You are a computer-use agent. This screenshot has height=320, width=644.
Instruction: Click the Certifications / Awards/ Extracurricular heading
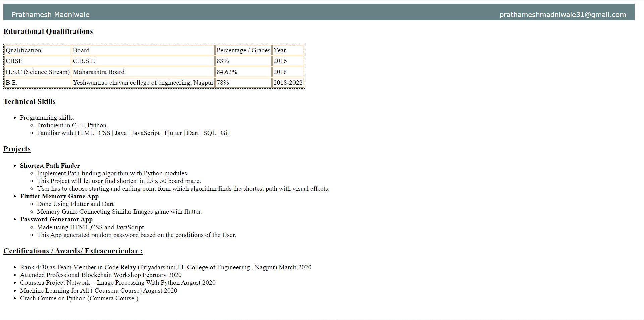(x=73, y=251)
